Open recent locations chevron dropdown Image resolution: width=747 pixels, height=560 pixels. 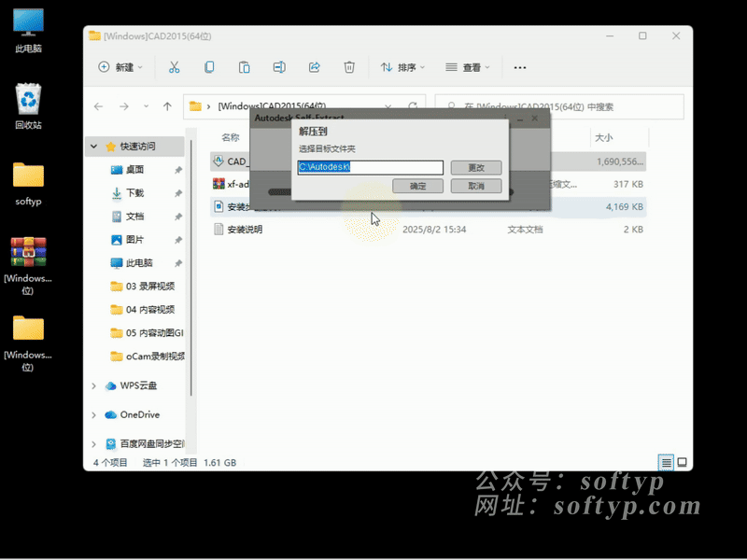(147, 106)
